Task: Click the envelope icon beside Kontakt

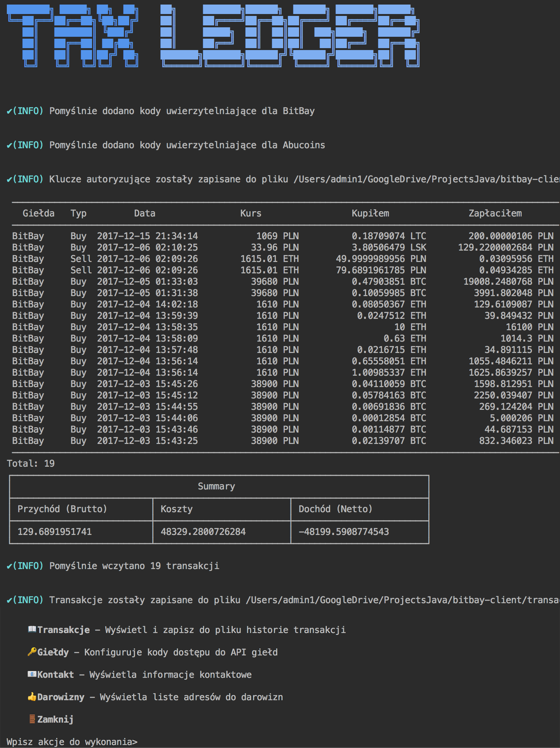Action: 32,674
